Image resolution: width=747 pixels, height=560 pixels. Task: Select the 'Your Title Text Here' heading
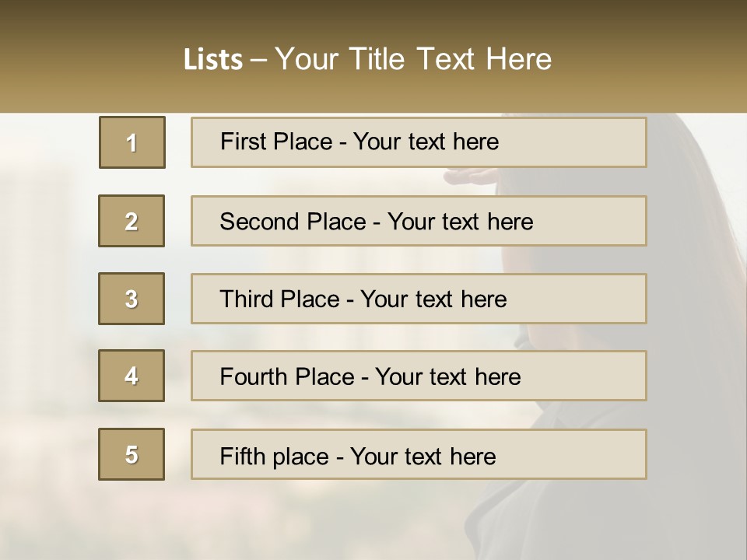[413, 60]
